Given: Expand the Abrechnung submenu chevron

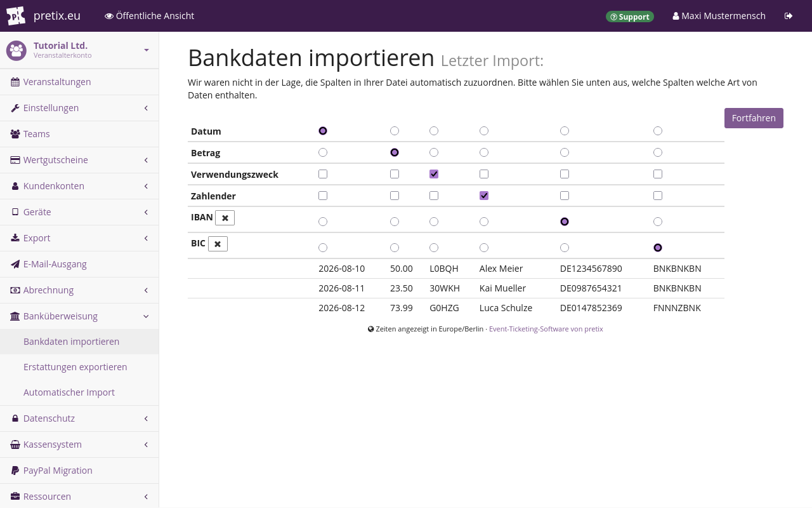Looking at the screenshot, I should [x=146, y=290].
